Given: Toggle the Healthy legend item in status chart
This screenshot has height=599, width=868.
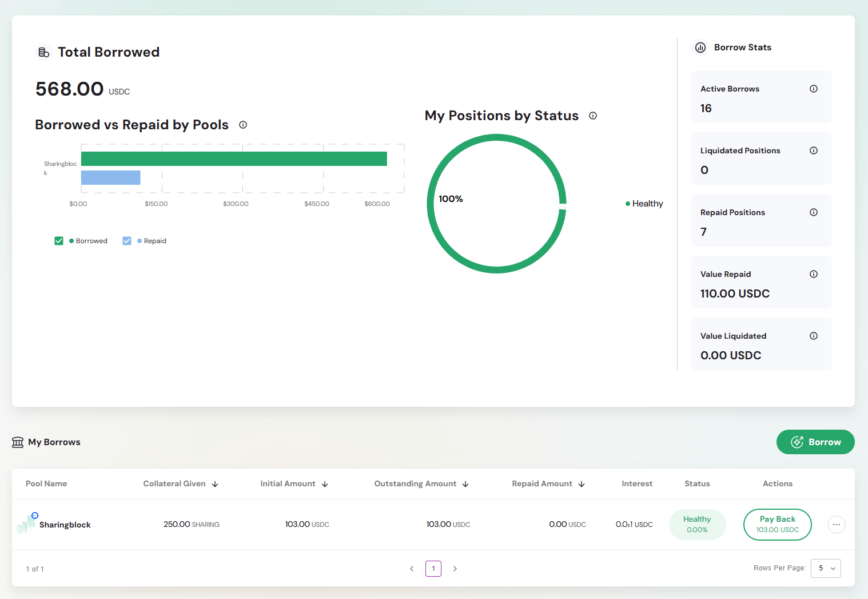Looking at the screenshot, I should (x=644, y=204).
